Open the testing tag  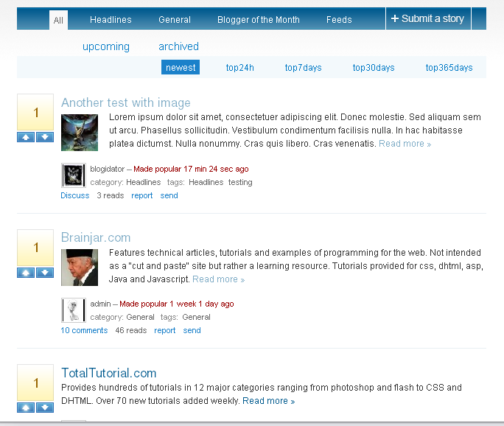point(240,182)
